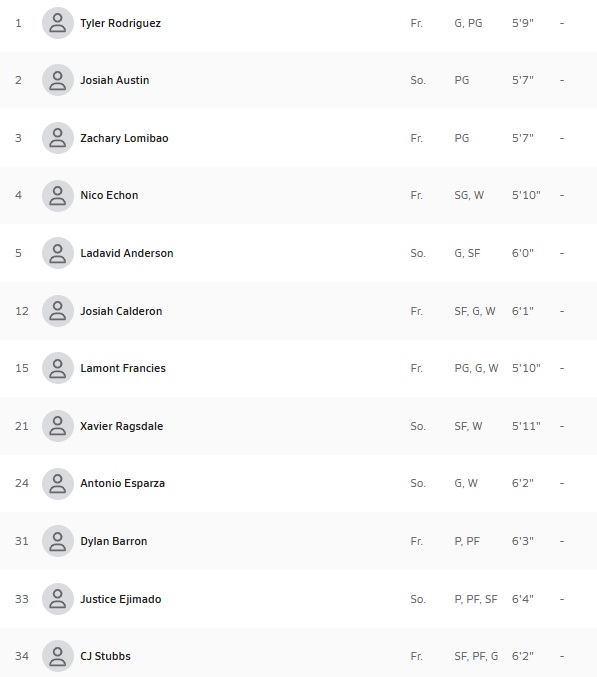The width and height of the screenshot is (597, 677).
Task: Click Zachary Lomibao's avatar placeholder
Action: pos(57,138)
